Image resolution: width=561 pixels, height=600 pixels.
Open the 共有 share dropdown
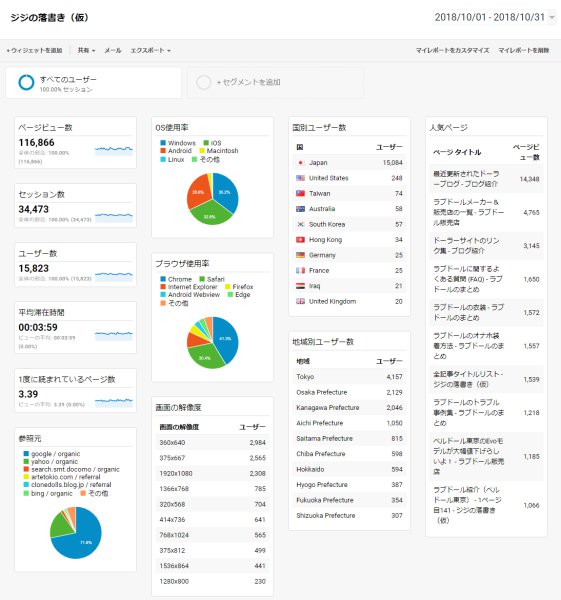86,50
